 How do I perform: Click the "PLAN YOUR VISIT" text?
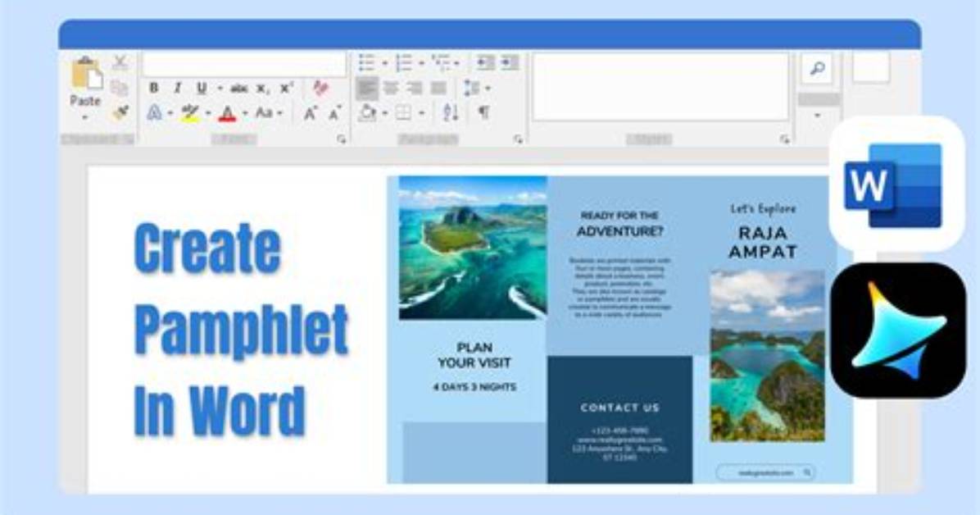[x=474, y=355]
